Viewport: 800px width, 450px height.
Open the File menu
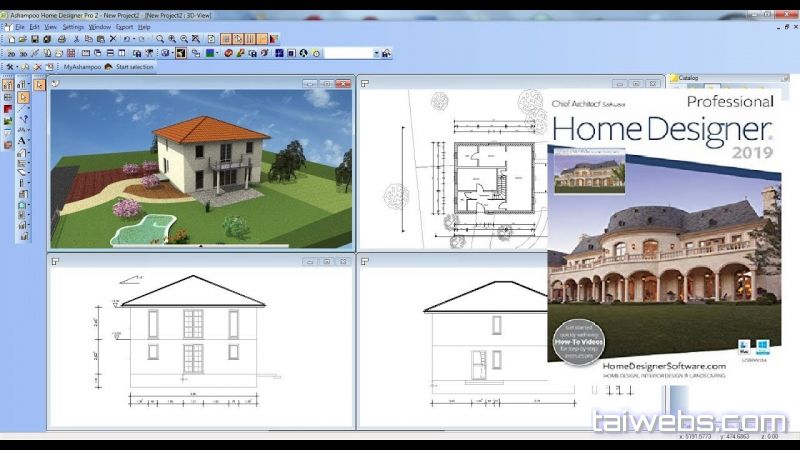[x=20, y=27]
